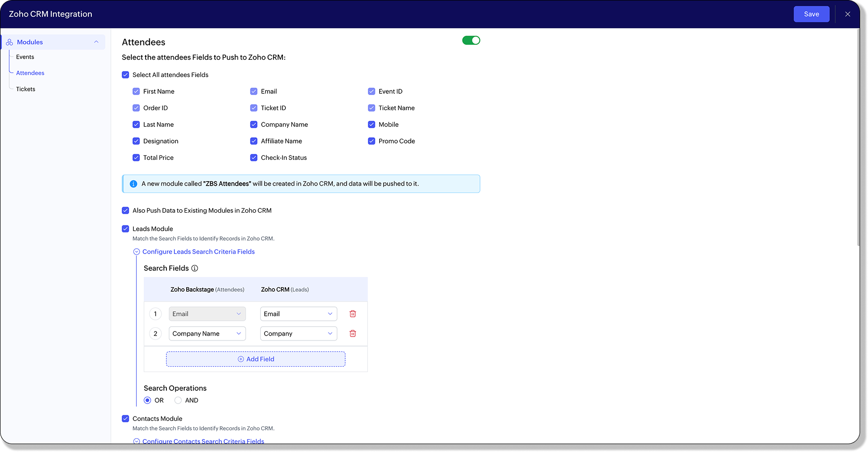Open the Zoho CRM Email dropdown

[299, 314]
